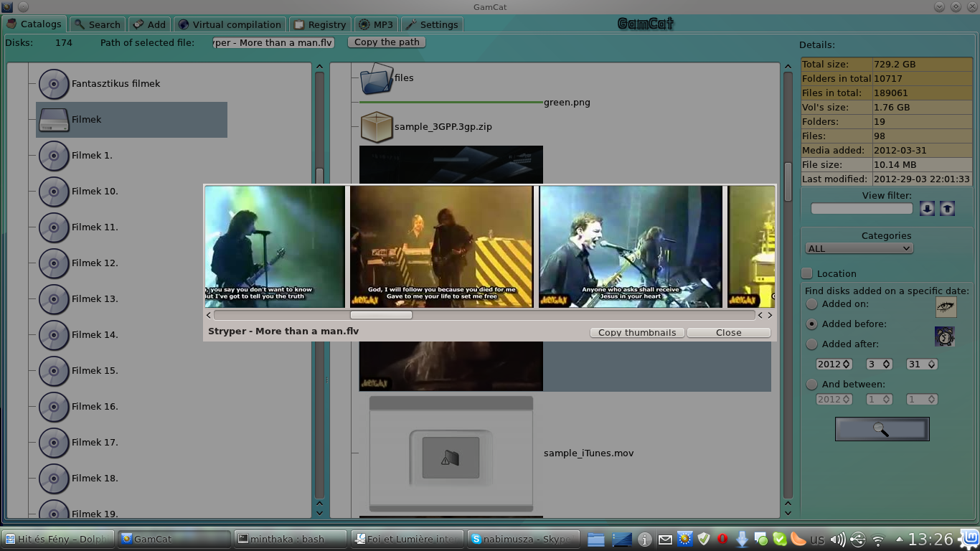Switch to the Search tab

tap(98, 24)
